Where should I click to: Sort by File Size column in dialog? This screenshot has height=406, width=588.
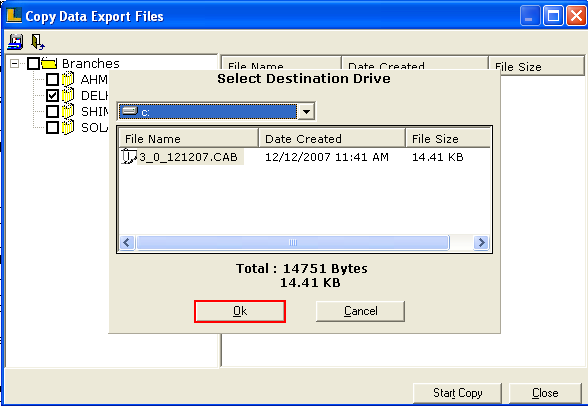448,138
